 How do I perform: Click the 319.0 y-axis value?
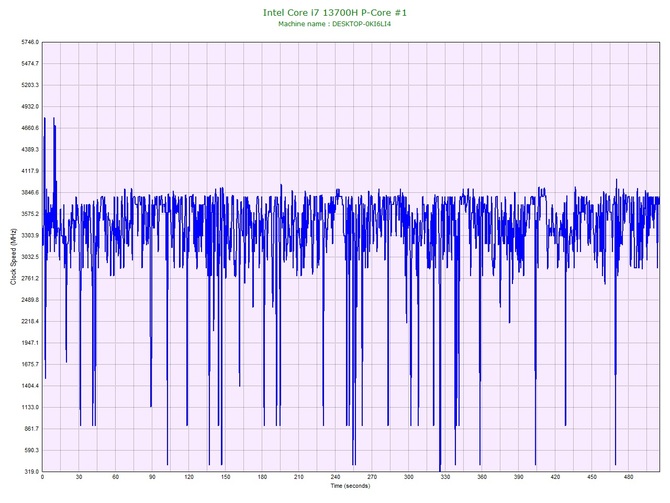coord(31,472)
